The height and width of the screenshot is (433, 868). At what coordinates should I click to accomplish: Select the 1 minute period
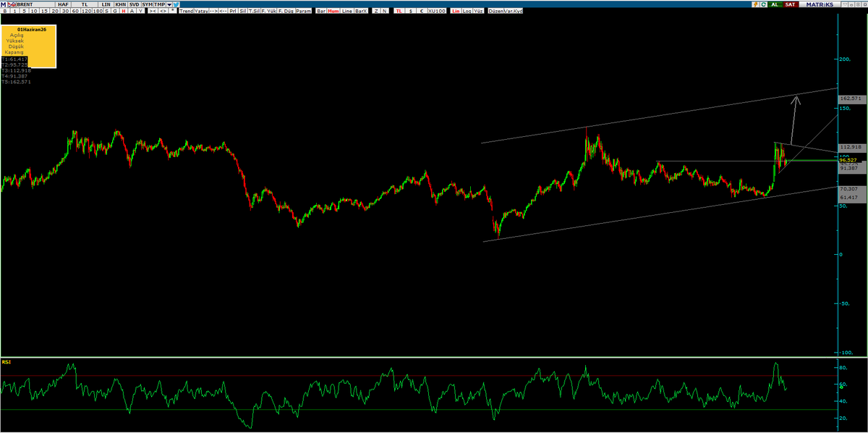point(14,11)
